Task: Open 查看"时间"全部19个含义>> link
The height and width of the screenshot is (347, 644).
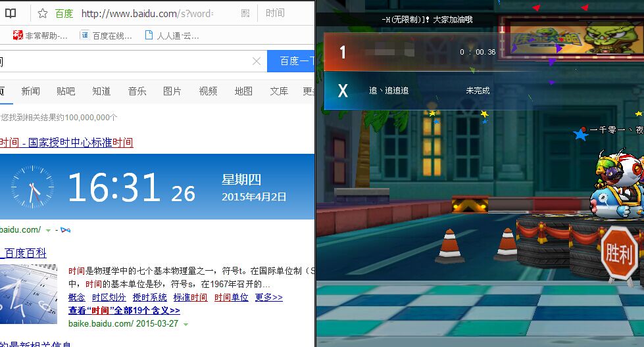Action: [x=124, y=310]
